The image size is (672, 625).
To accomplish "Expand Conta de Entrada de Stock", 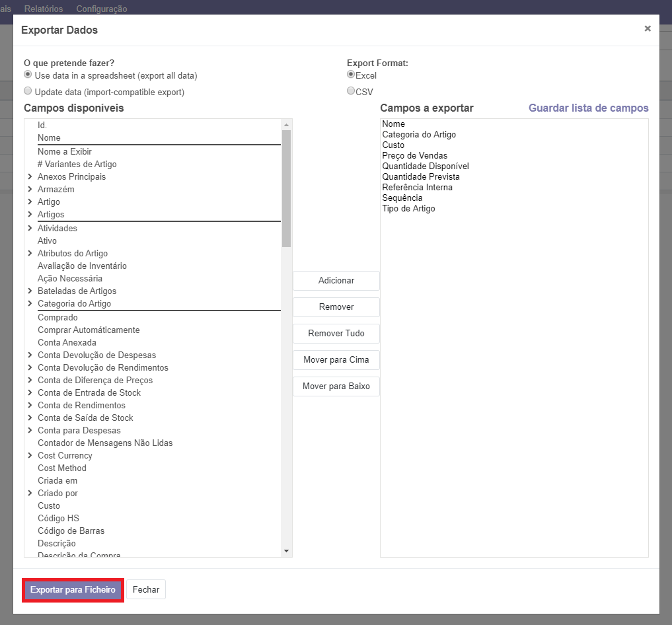I will pyautogui.click(x=30, y=393).
